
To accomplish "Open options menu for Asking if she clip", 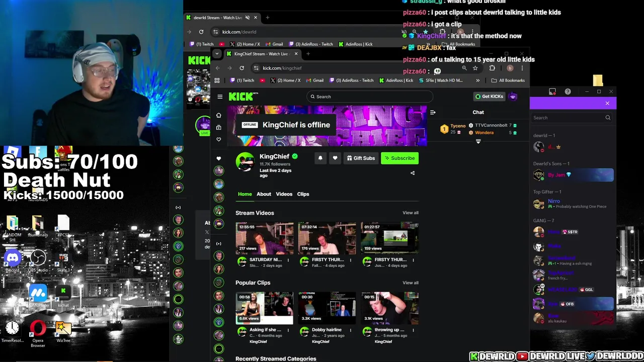I will click(x=288, y=330).
